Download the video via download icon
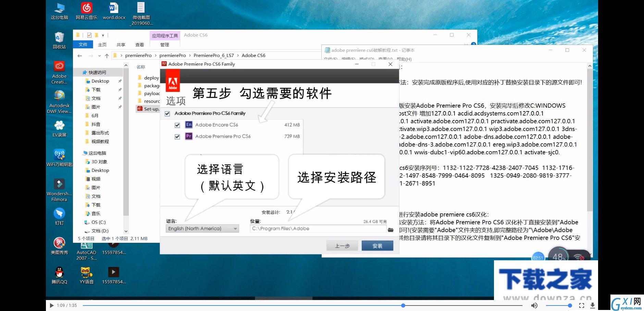Viewport: 644px width, 311px height. [592, 305]
